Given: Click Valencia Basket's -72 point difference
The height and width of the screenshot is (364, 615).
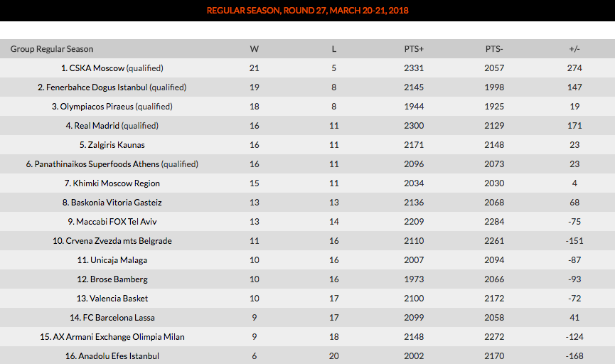Looking at the screenshot, I should 574,299.
